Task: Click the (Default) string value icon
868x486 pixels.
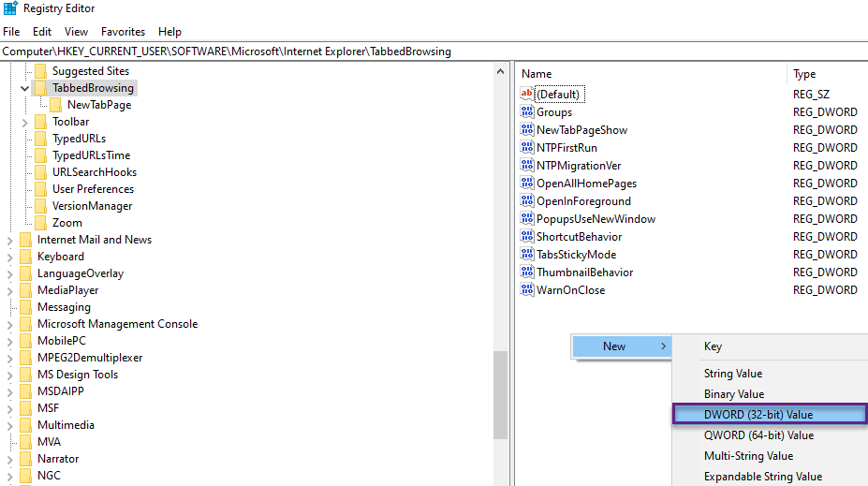Action: coord(526,94)
